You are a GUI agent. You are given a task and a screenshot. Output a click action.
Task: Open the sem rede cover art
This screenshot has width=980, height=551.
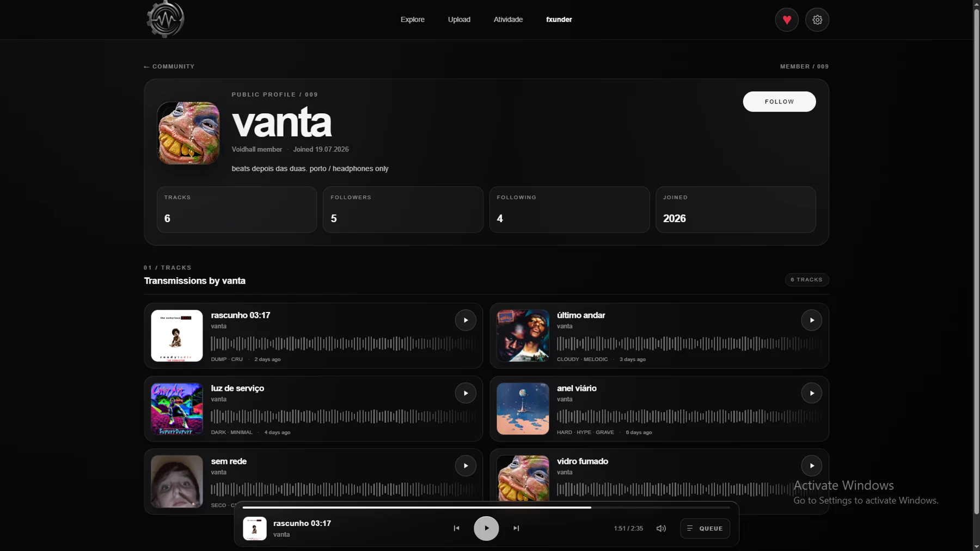[177, 482]
